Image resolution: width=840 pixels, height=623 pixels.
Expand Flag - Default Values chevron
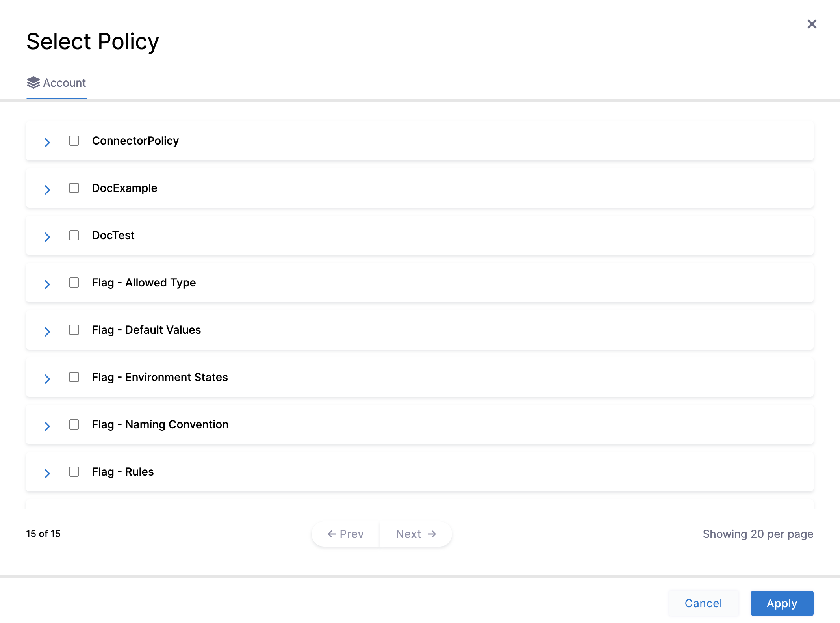click(47, 331)
